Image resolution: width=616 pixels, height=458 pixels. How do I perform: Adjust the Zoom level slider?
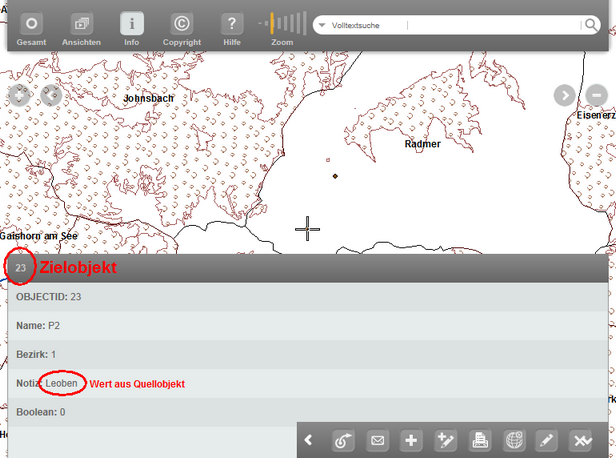(x=281, y=23)
